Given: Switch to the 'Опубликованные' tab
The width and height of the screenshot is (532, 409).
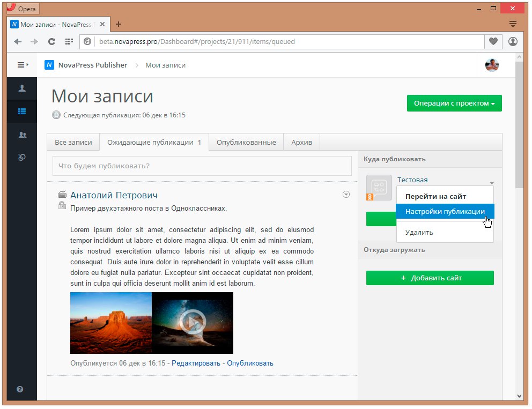Looking at the screenshot, I should [x=246, y=143].
